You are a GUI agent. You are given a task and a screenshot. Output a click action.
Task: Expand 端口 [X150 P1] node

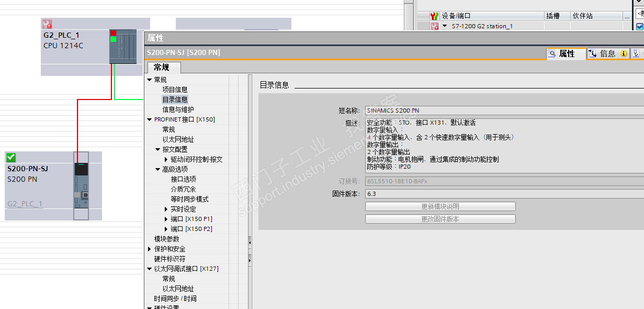tap(166, 219)
